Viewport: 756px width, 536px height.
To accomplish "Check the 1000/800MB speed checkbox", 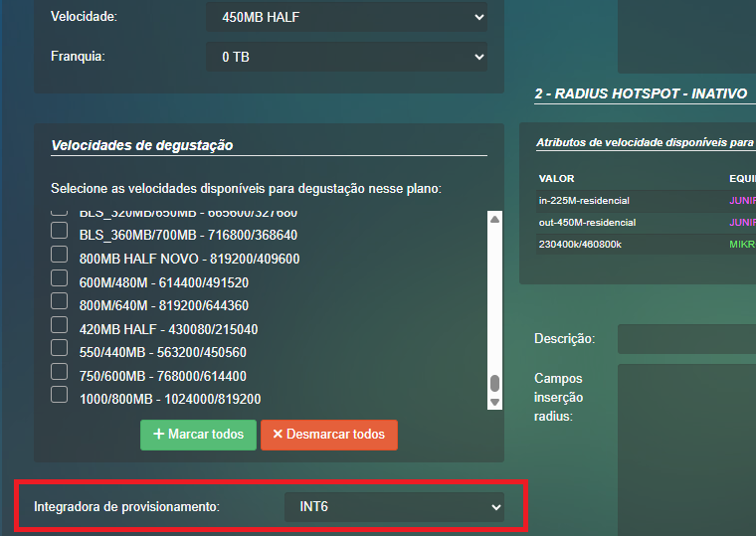I will coord(60,394).
